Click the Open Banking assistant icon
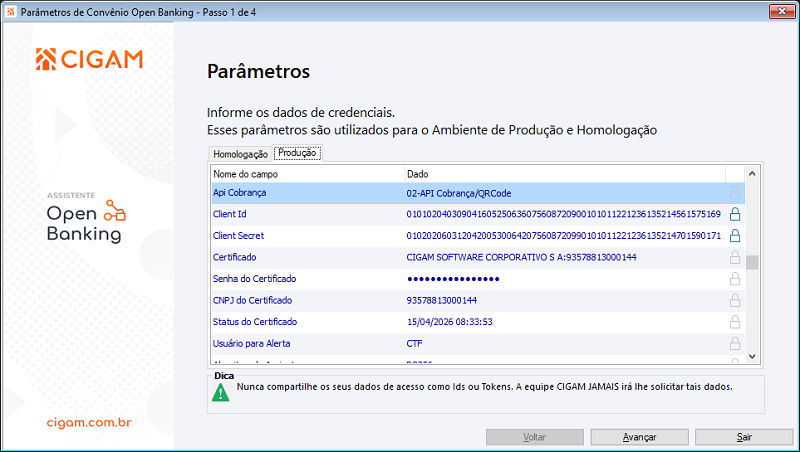 click(x=115, y=210)
